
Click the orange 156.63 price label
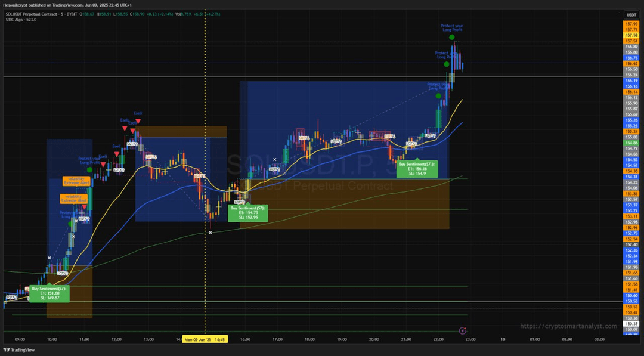(631, 64)
